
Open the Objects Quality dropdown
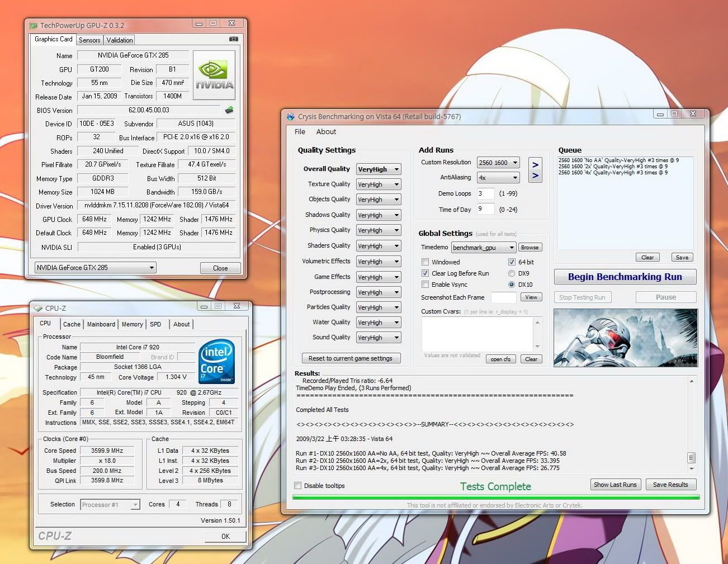[x=379, y=200]
